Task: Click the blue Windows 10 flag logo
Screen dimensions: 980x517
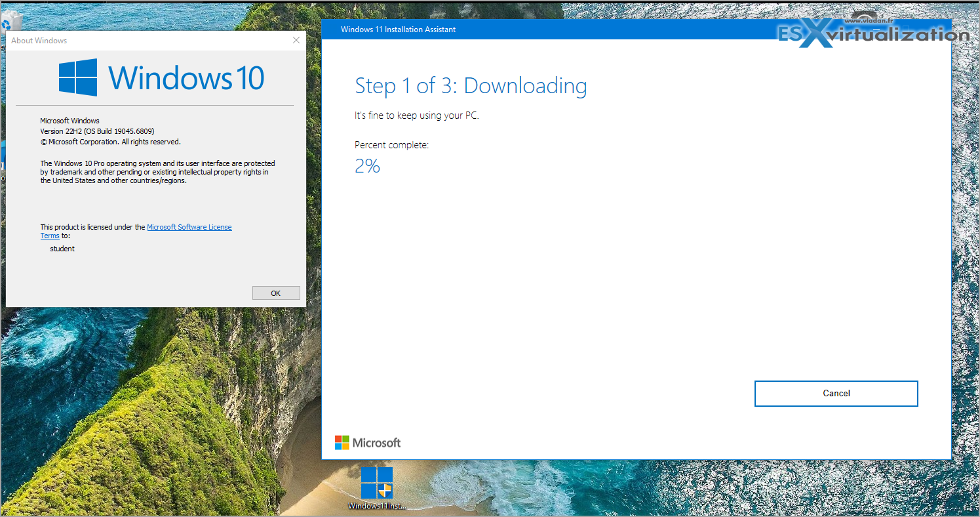Action: click(x=78, y=77)
